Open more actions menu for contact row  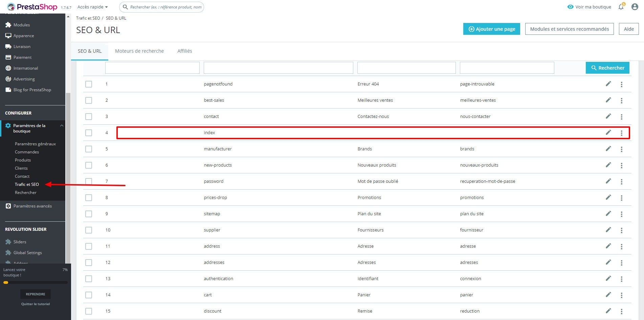click(x=621, y=117)
